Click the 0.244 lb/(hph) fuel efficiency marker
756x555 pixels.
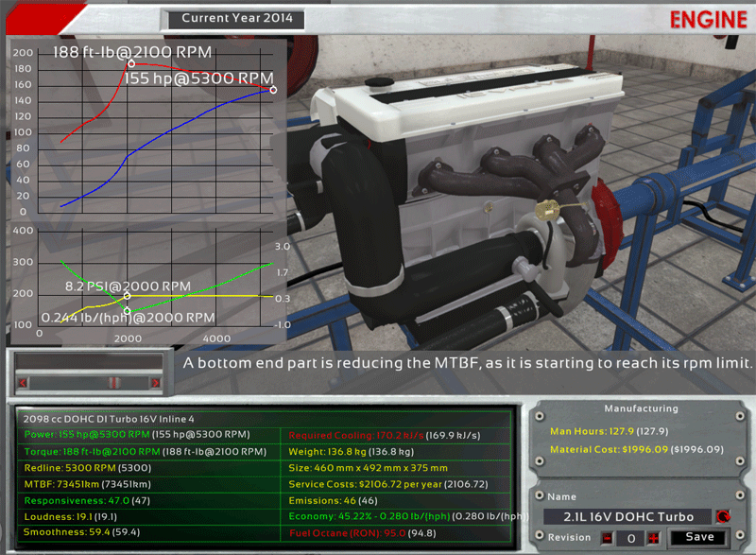pyautogui.click(x=128, y=310)
